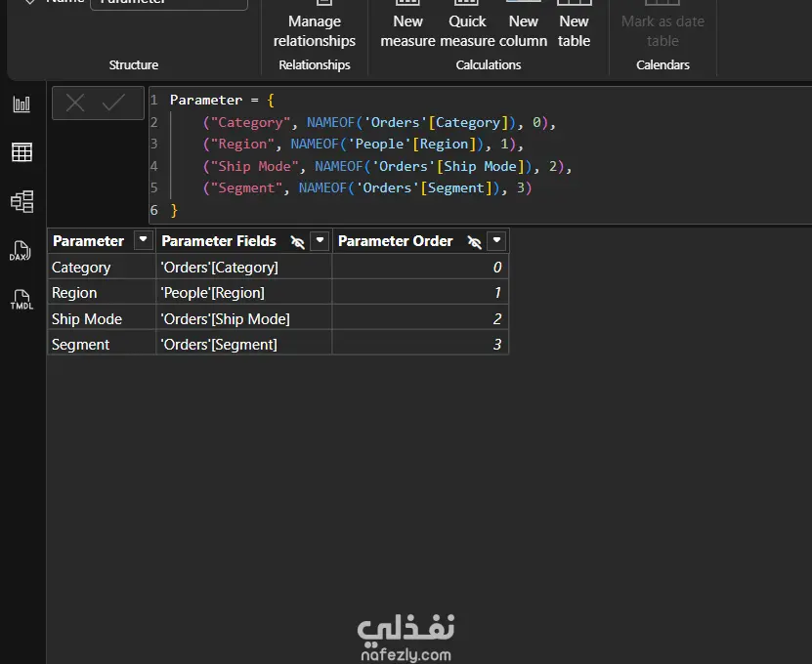Click the Region parameter cell

102,293
